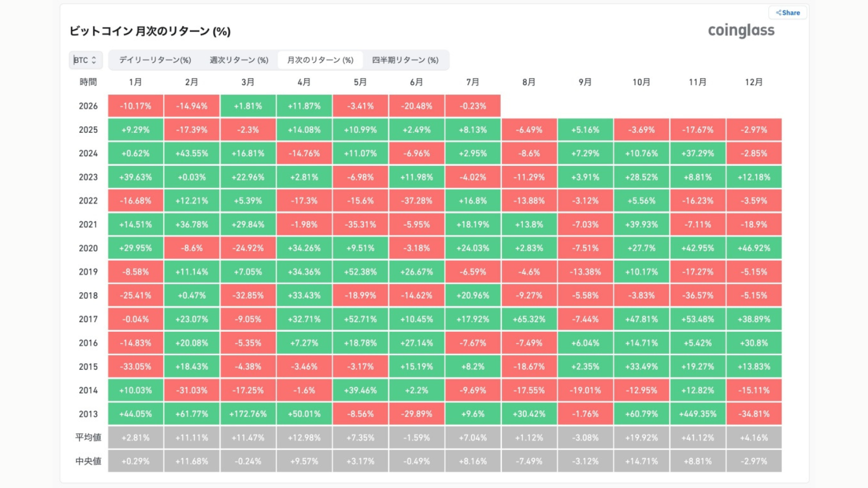Screen dimensions: 868x488
Task: Click the -10.17% cell for January 2026
Action: click(136, 106)
